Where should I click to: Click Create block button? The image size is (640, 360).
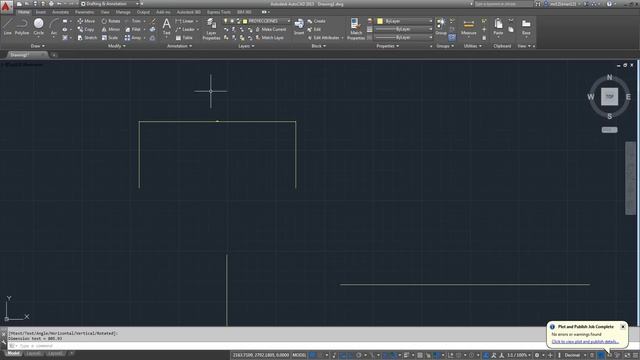316,21
